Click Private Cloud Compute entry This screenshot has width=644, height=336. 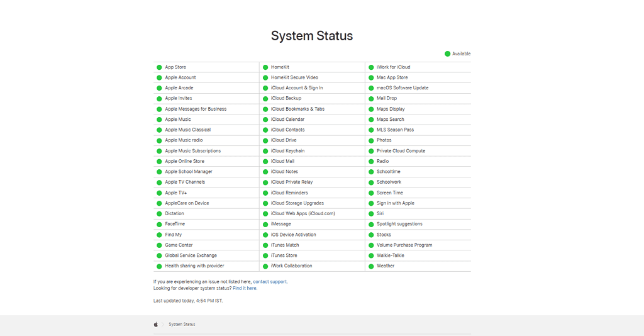(x=401, y=151)
